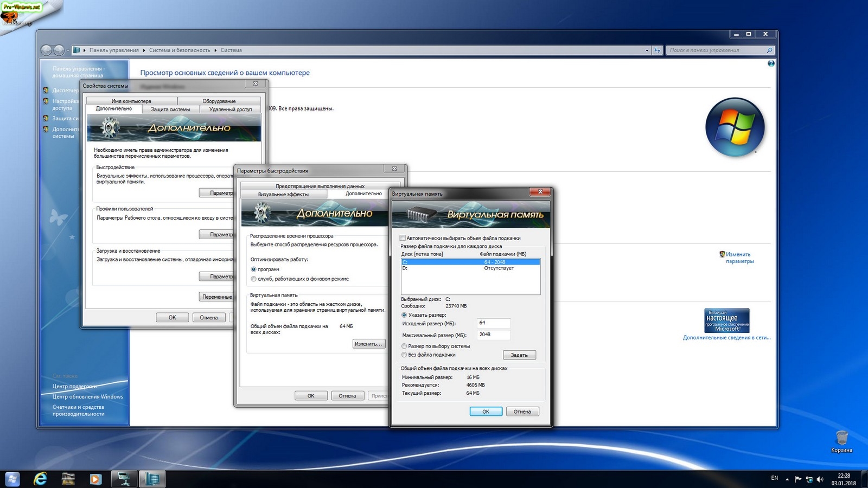Select 'служб, работающих в фоновом режиме' option
This screenshot has height=488, width=868.
[253, 279]
